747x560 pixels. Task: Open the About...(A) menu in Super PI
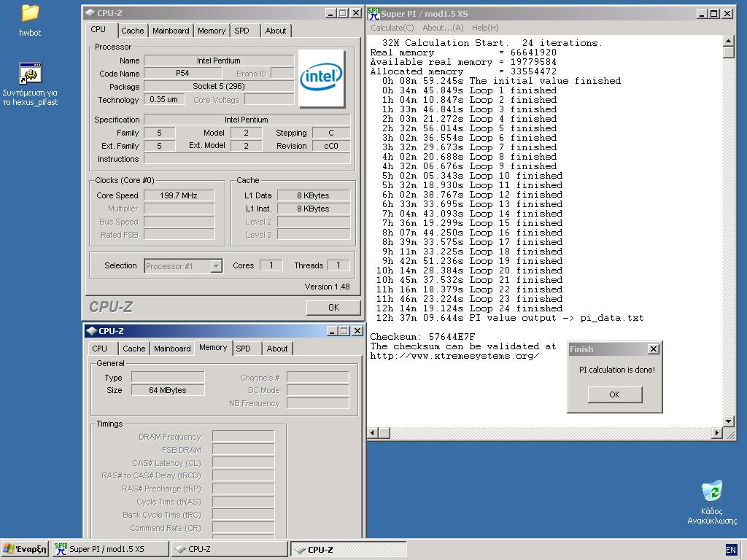click(443, 28)
